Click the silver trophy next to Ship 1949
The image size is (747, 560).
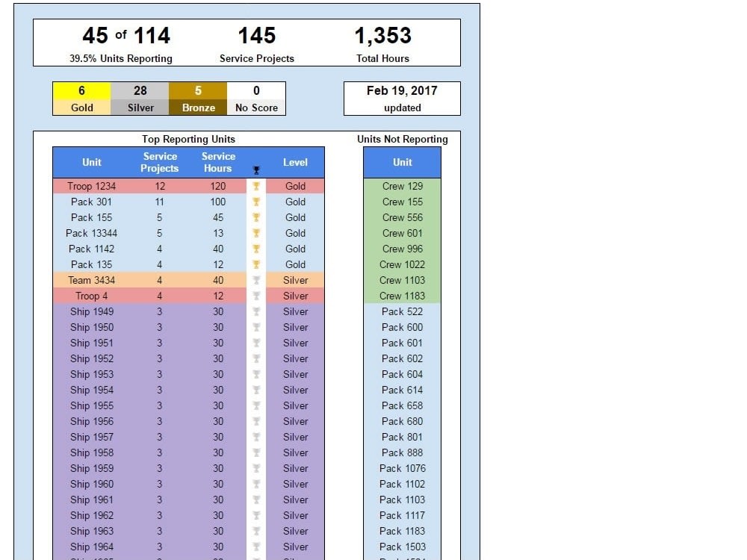256,311
